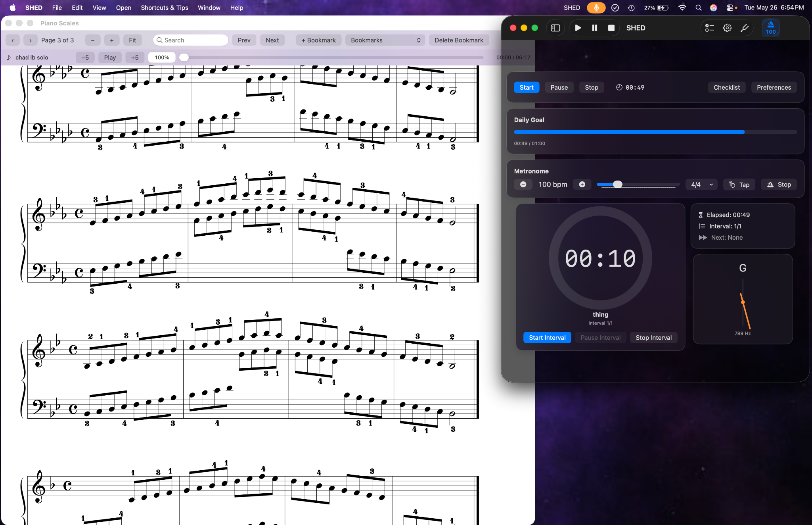Screen dimensions: 812x525
Task: Click the session Stop button
Action: [x=592, y=87]
